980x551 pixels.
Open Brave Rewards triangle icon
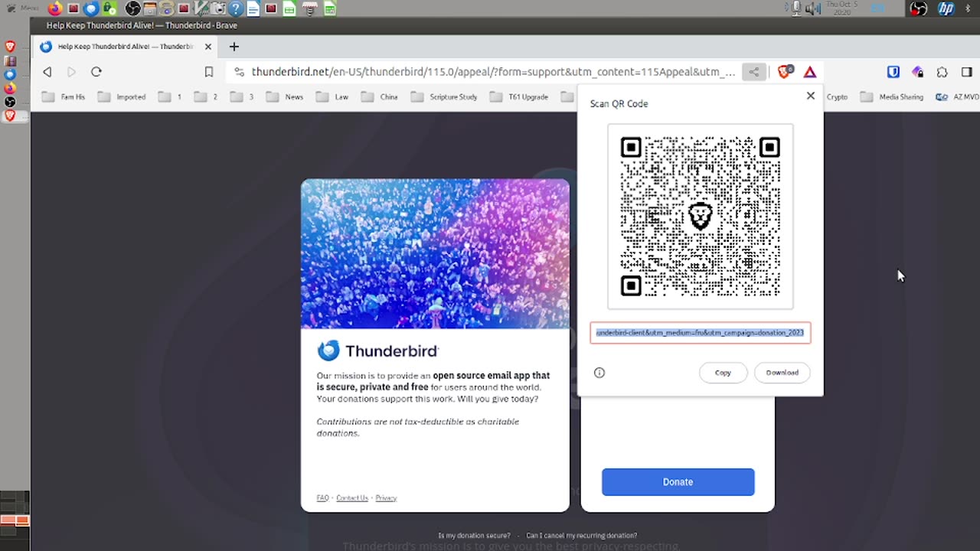point(810,72)
